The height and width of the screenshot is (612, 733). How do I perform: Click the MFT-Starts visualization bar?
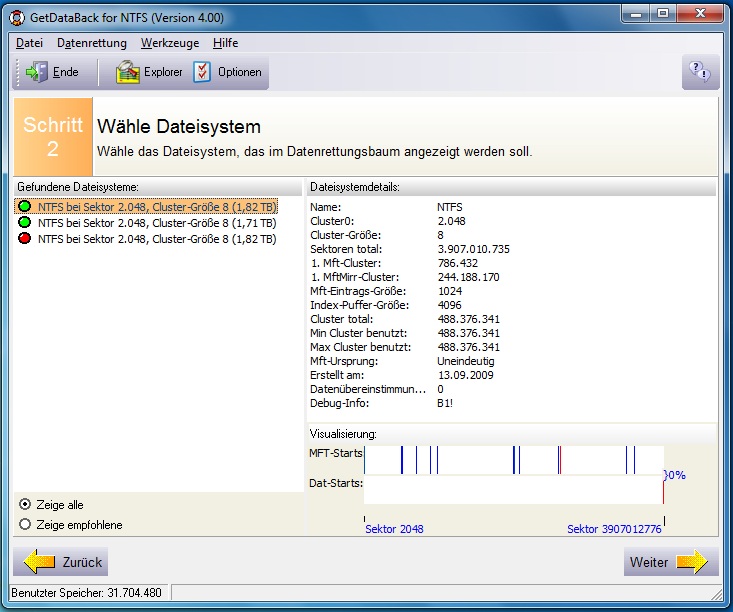[514, 460]
